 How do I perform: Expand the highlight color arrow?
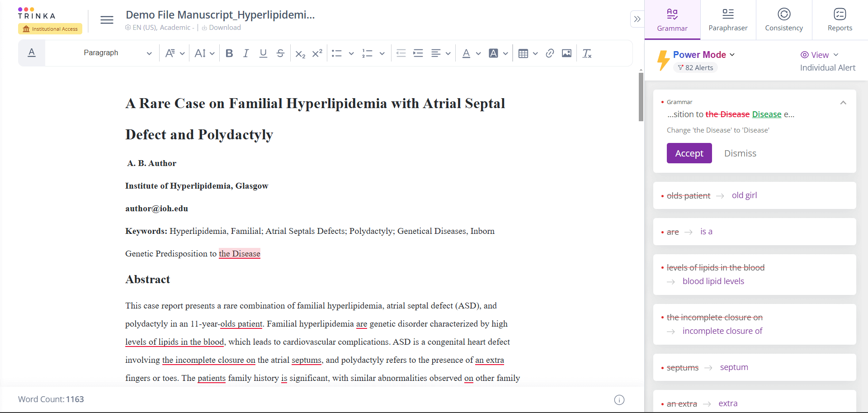click(x=505, y=53)
